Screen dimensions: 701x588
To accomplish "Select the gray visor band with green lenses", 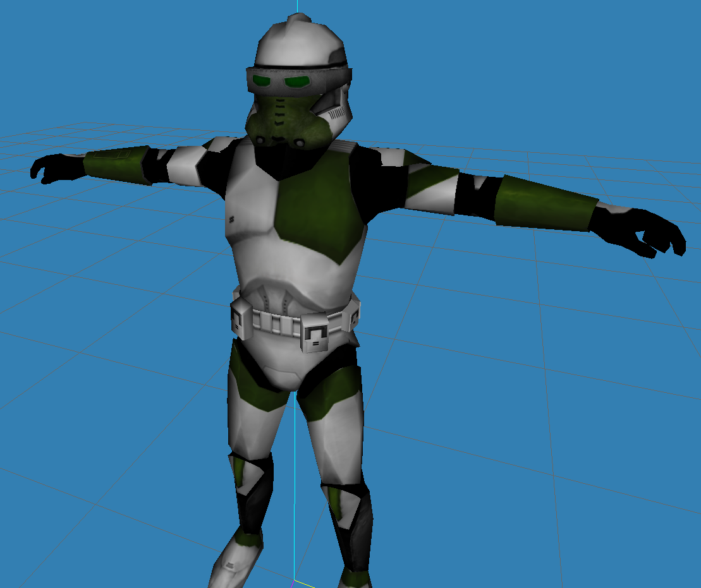I will coord(298,81).
